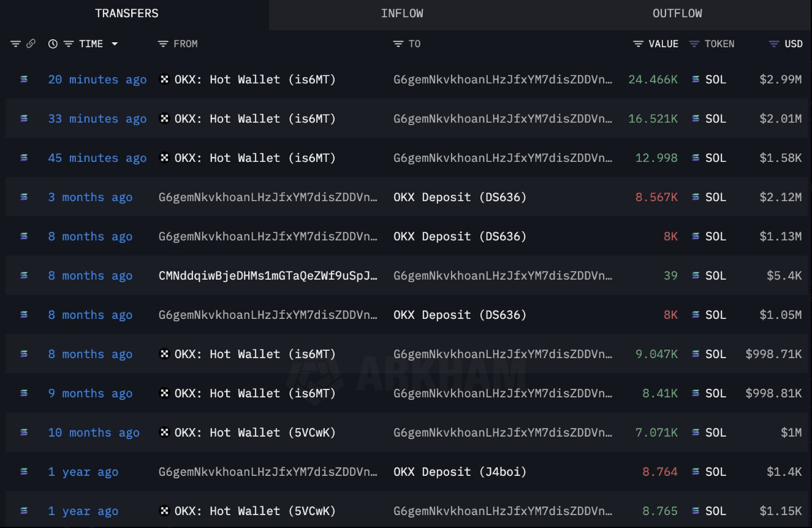Open the CMNddqiwBjeDHMs1mGTaQeZWf9uSpJ address
Viewport: 812px width, 528px height.
pos(268,276)
